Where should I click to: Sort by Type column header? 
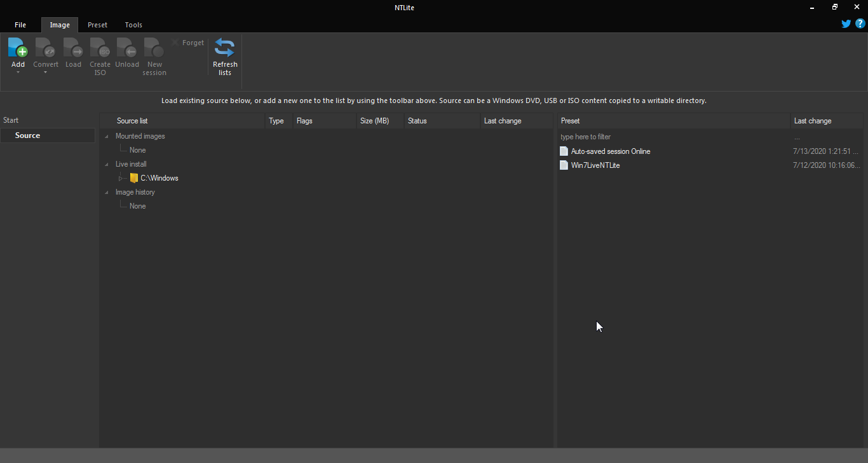click(278, 121)
